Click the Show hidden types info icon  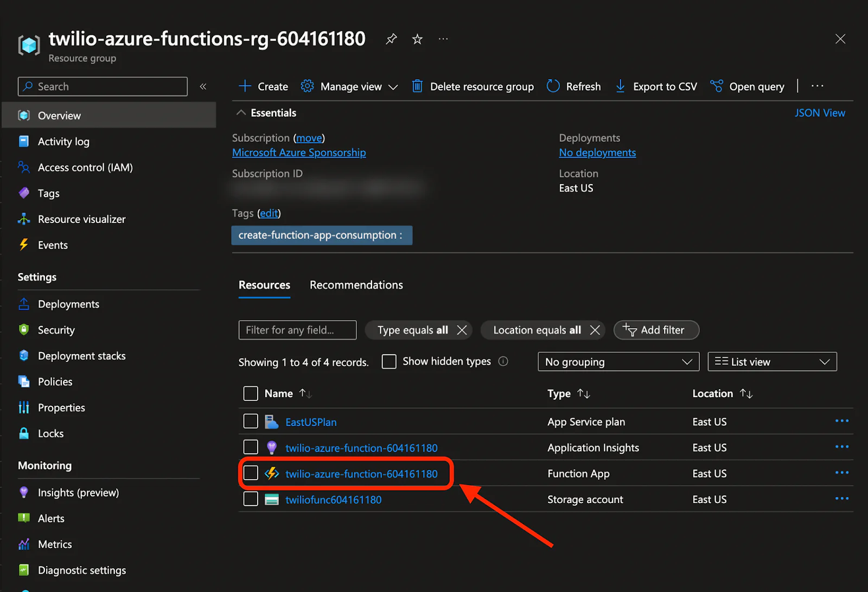tap(503, 361)
